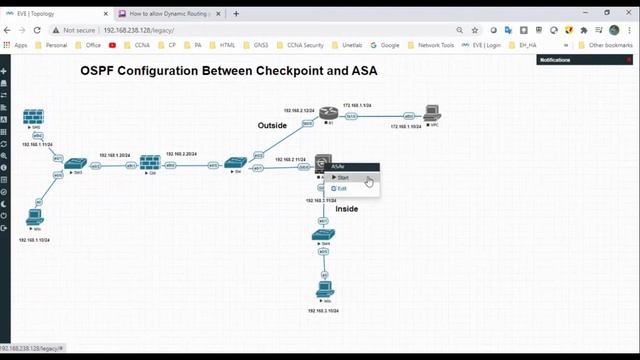Click Edit in the ASAv context menu
The height and width of the screenshot is (360, 640).
pos(351,189)
